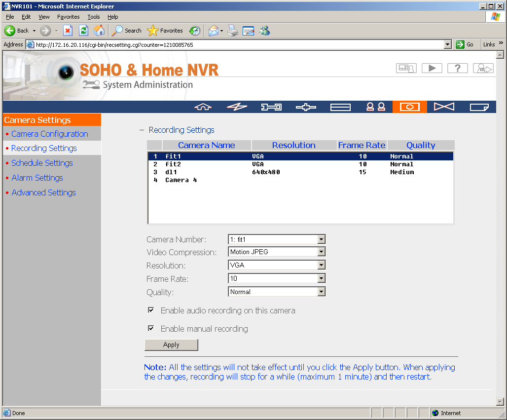Expand the Quality dropdown
This screenshot has width=507, height=420.
coord(321,292)
